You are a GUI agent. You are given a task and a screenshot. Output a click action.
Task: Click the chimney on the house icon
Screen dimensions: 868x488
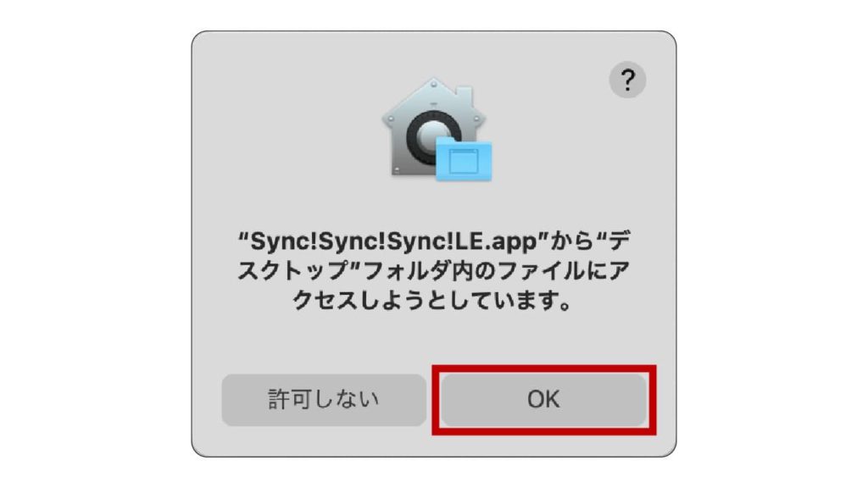(465, 94)
